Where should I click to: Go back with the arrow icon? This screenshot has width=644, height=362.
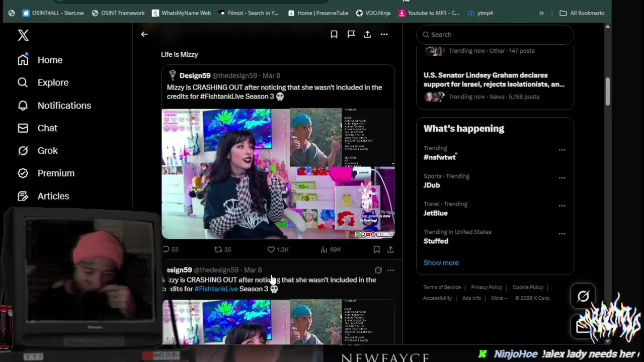[144, 34]
